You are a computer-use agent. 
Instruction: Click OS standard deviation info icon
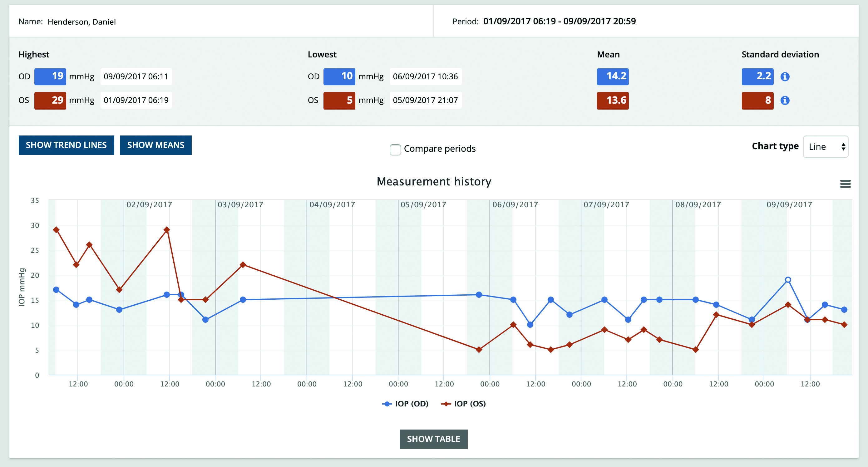785,101
